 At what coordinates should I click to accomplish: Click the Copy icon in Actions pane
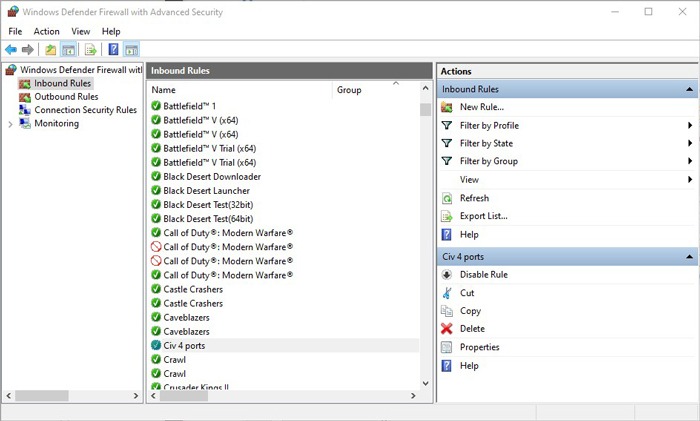pyautogui.click(x=446, y=311)
